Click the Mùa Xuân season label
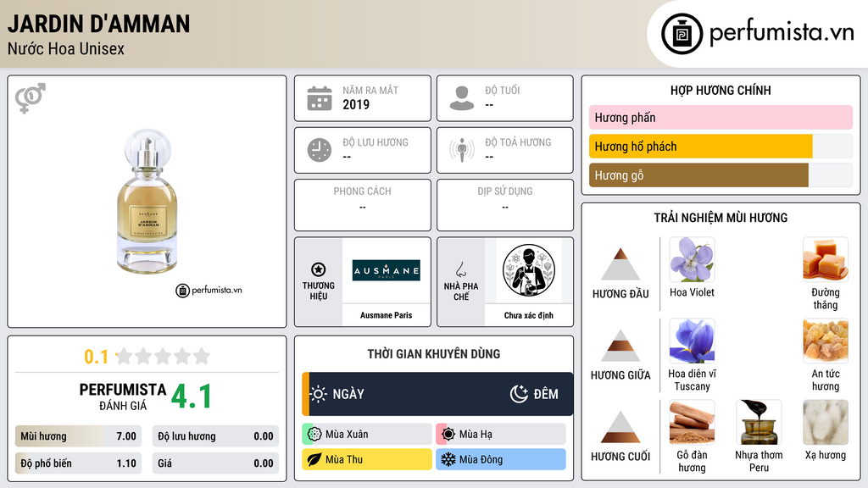This screenshot has height=488, width=868. (x=347, y=435)
